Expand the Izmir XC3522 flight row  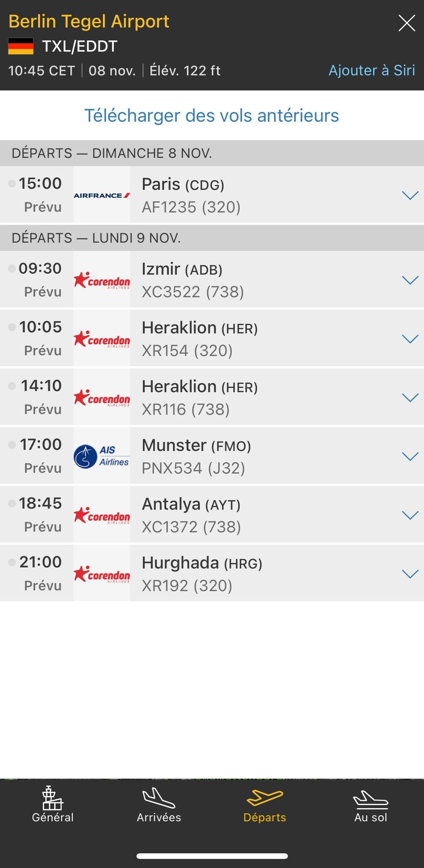pyautogui.click(x=410, y=280)
